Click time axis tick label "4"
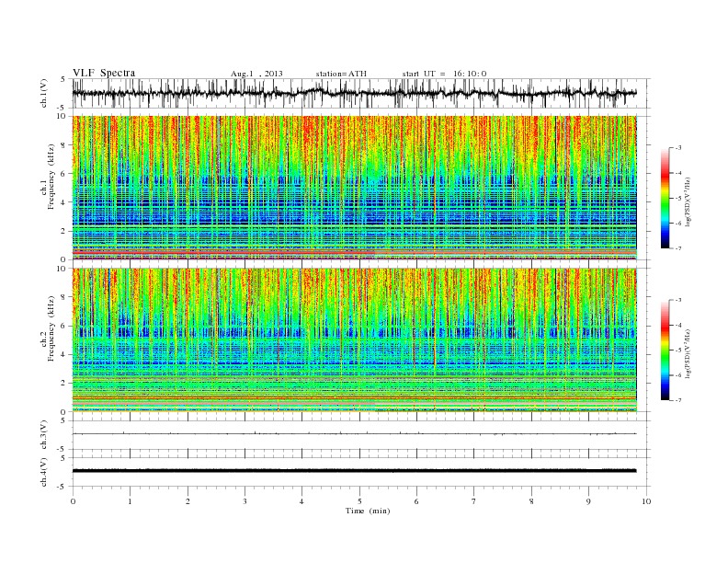 pyautogui.click(x=301, y=501)
